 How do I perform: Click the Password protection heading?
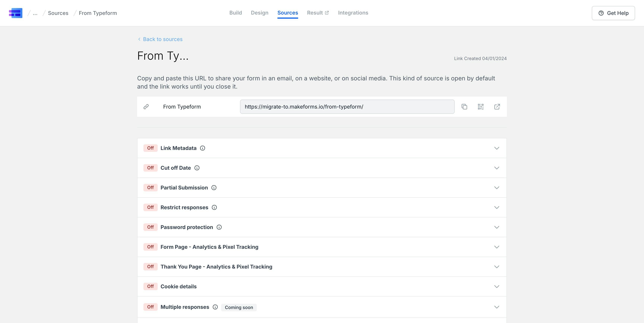tap(187, 227)
